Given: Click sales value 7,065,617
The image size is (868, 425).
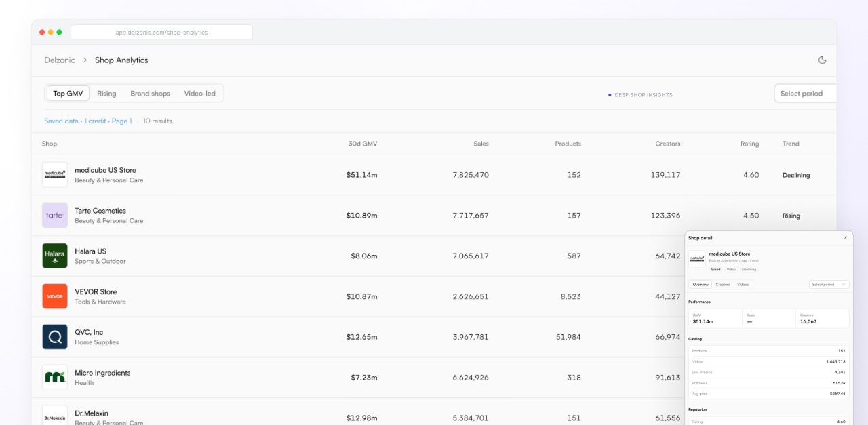Looking at the screenshot, I should tap(471, 256).
